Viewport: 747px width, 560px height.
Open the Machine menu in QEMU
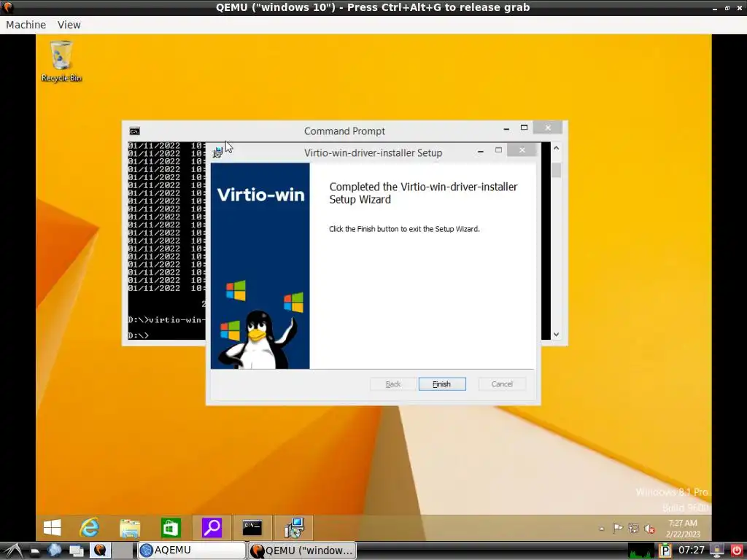click(26, 25)
